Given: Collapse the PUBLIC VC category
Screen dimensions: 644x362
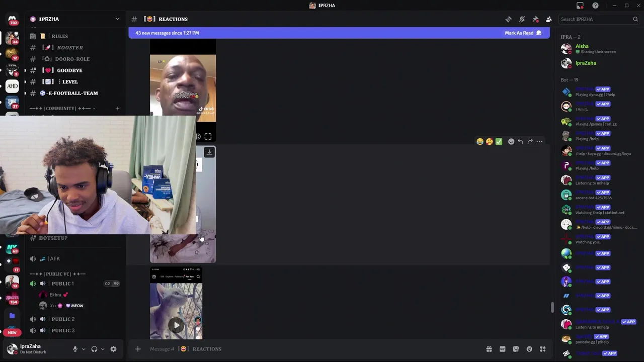Looking at the screenshot, I should 57,274.
